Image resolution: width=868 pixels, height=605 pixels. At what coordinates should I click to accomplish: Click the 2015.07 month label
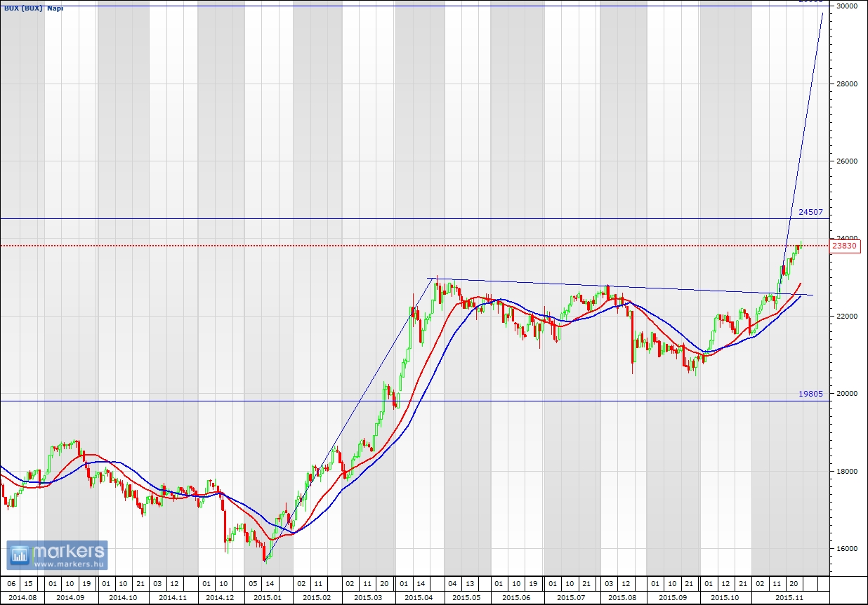point(570,597)
